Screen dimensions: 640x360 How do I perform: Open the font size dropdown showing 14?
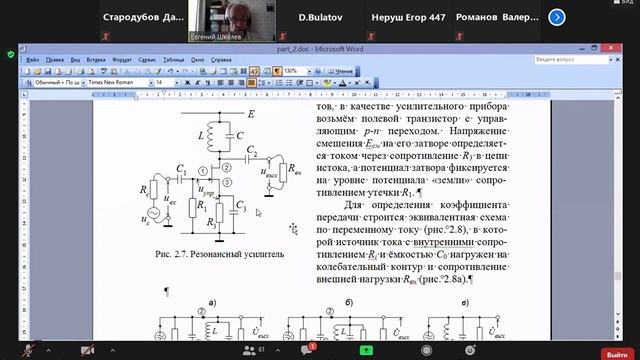click(177, 82)
